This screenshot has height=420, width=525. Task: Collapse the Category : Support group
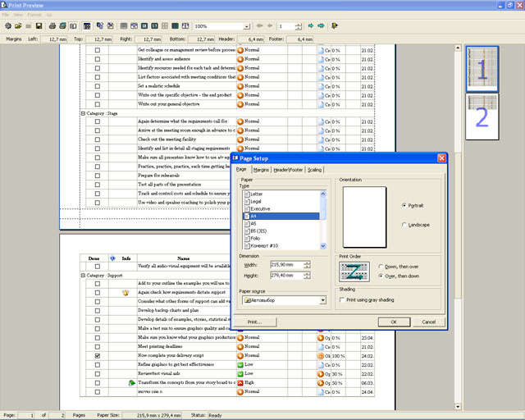[x=82, y=275]
